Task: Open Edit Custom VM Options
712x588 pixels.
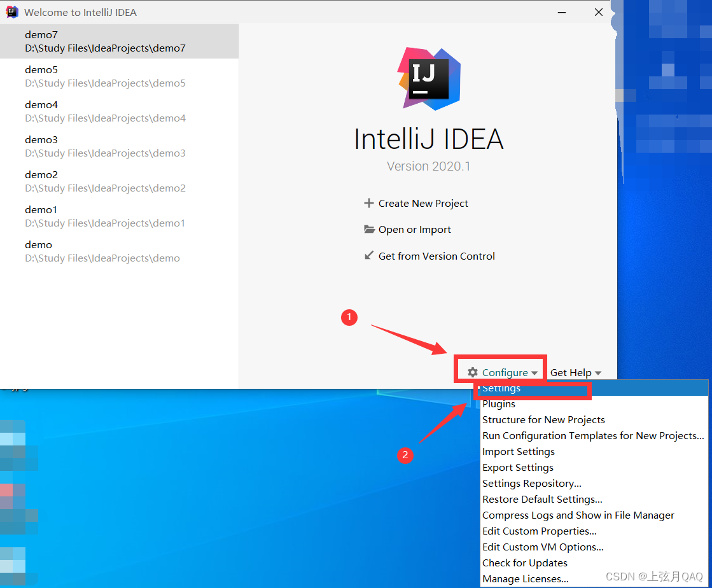Action: coord(594,547)
